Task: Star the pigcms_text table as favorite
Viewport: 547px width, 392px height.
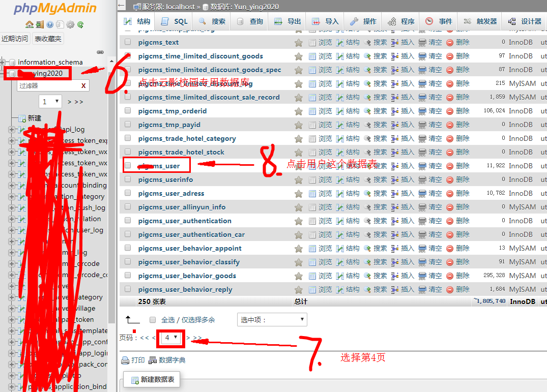Action: (x=299, y=43)
